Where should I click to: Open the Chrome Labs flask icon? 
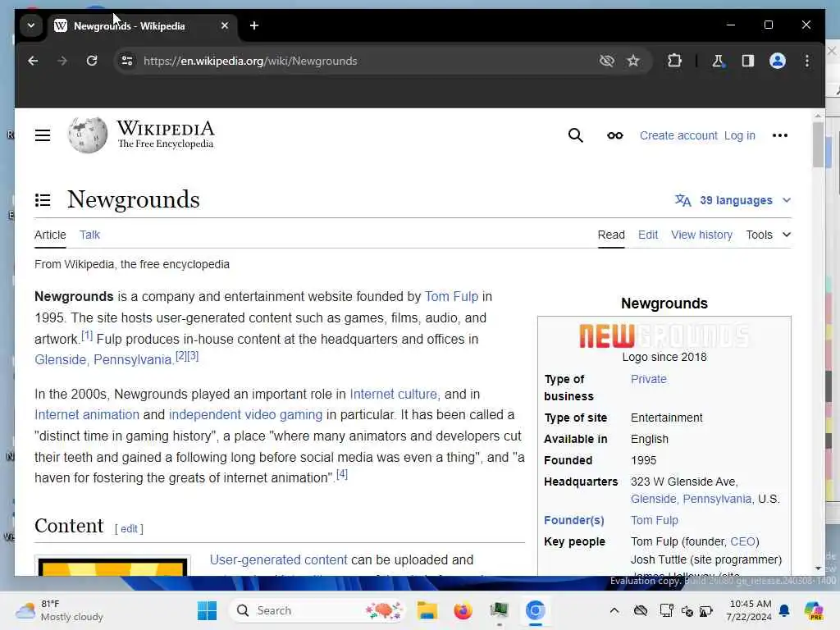tap(718, 61)
